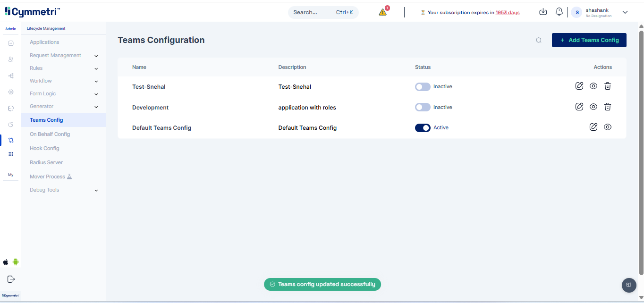
Task: Click the Apple app icon
Action: [x=6, y=262]
